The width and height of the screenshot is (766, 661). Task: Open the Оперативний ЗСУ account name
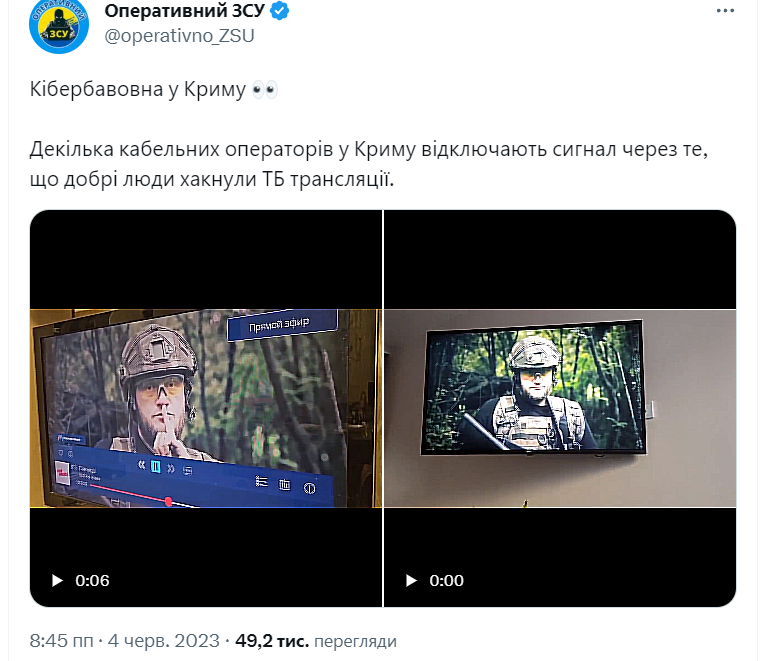(x=185, y=11)
